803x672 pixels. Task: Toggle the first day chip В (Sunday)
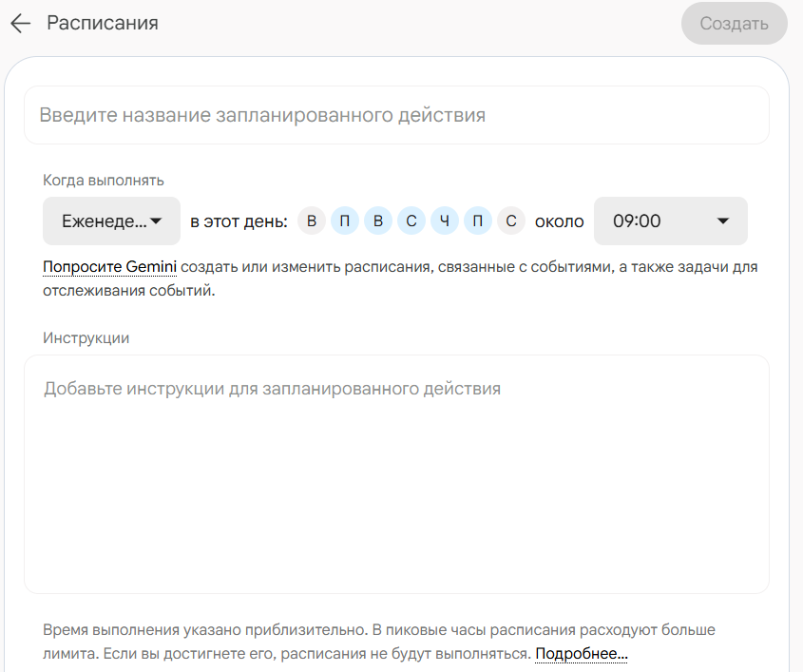click(x=312, y=221)
